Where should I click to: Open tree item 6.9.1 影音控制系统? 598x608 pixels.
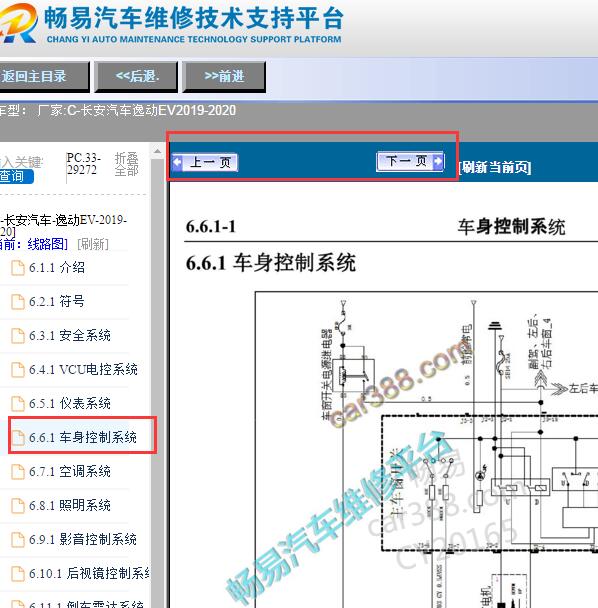(83, 539)
